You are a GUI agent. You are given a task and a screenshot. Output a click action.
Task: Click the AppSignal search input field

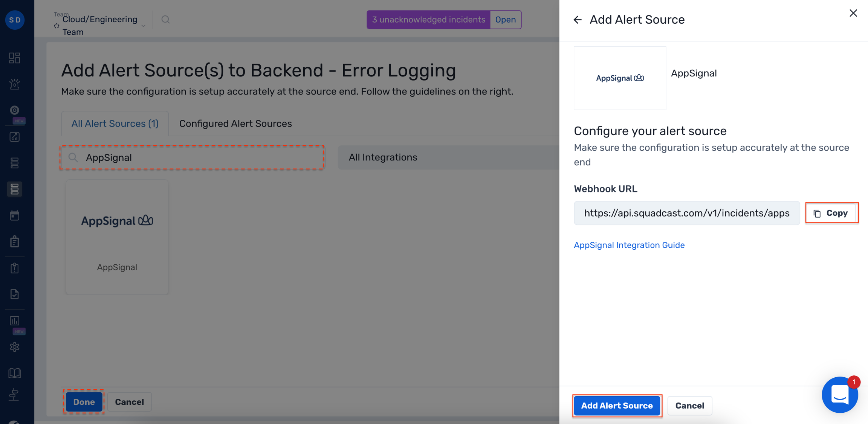tap(192, 157)
